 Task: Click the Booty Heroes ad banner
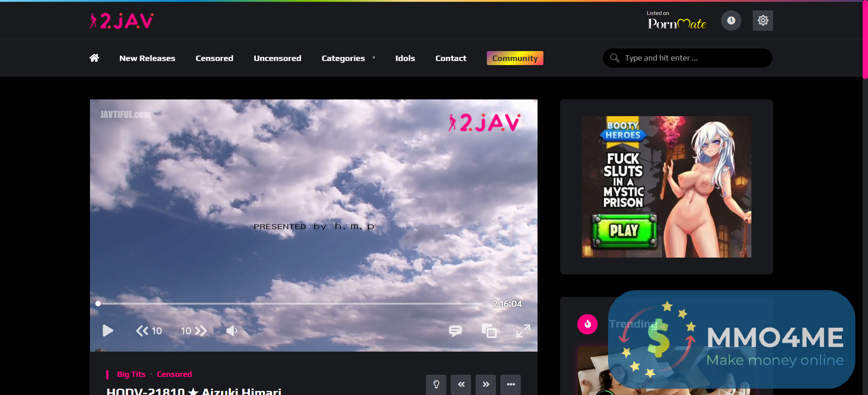click(666, 187)
